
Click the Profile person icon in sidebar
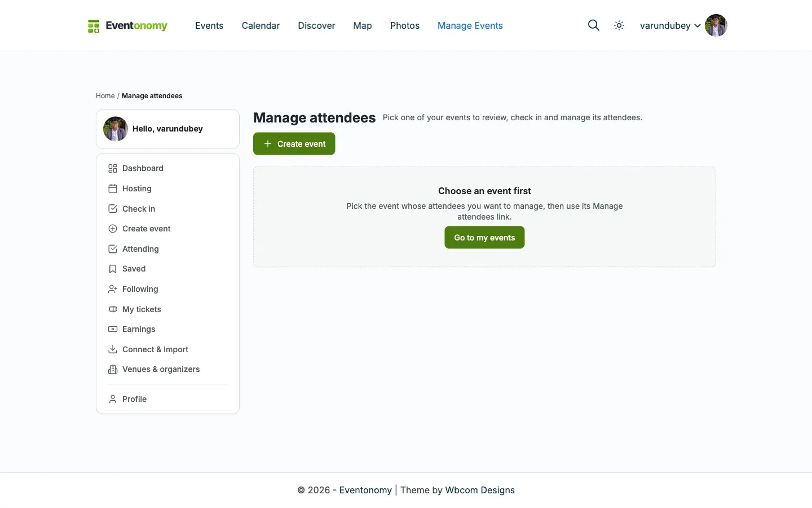pos(113,399)
